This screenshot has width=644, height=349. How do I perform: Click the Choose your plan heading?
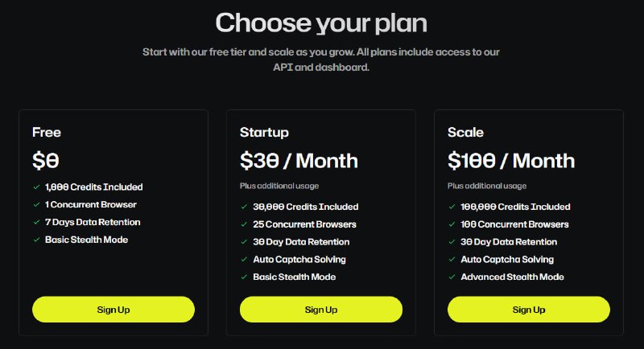(321, 23)
